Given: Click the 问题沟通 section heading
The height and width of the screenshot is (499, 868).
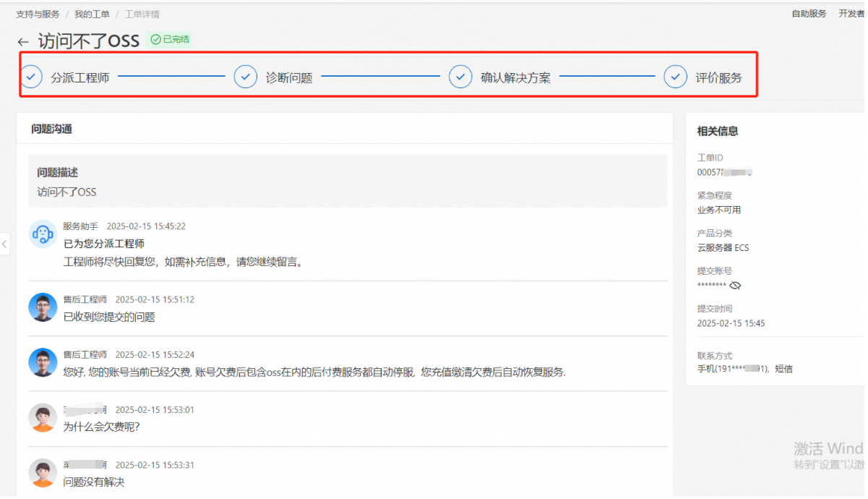Looking at the screenshot, I should [51, 129].
